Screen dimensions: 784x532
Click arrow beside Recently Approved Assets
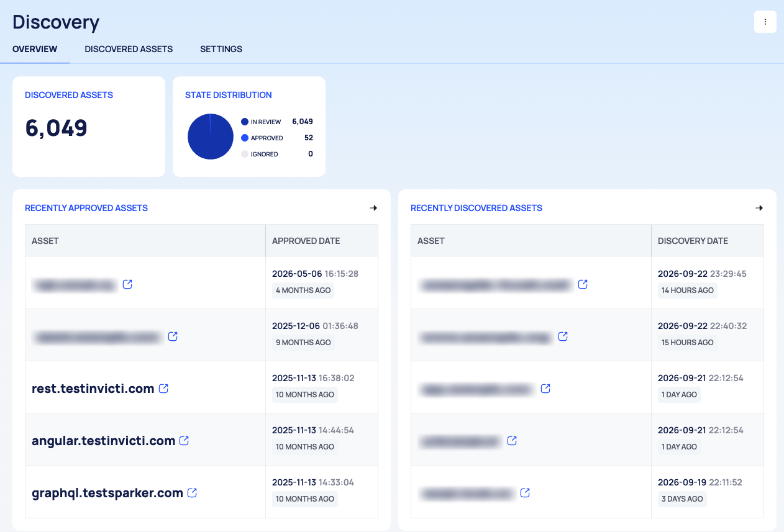tap(373, 208)
